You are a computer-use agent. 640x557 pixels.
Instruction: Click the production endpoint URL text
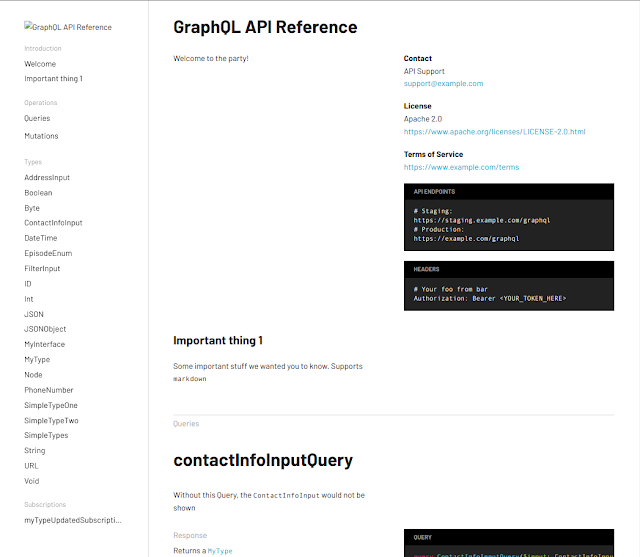466,239
